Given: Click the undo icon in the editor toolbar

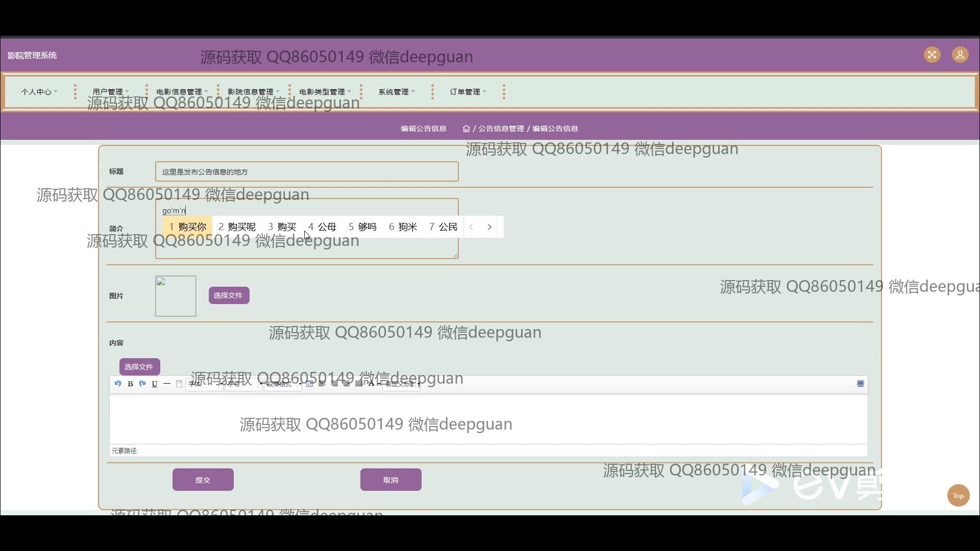Looking at the screenshot, I should [x=118, y=384].
